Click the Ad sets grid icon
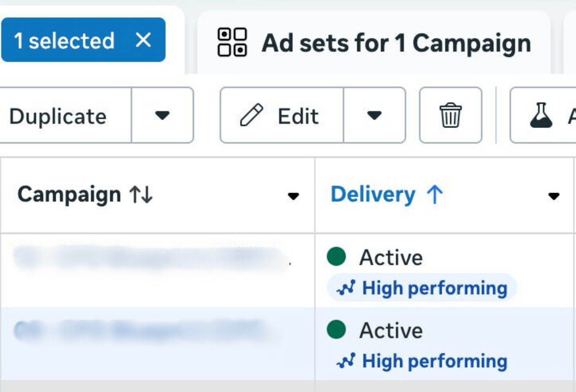 point(232,42)
